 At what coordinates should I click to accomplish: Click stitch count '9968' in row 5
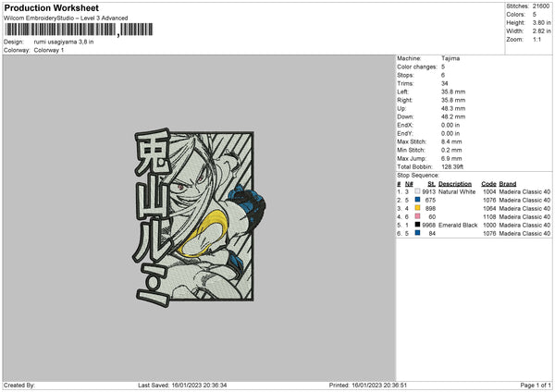(429, 225)
